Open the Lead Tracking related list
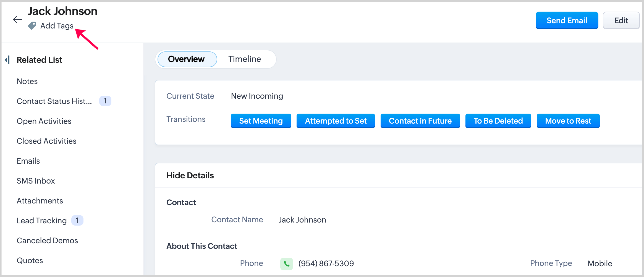The image size is (644, 277). coord(42,221)
